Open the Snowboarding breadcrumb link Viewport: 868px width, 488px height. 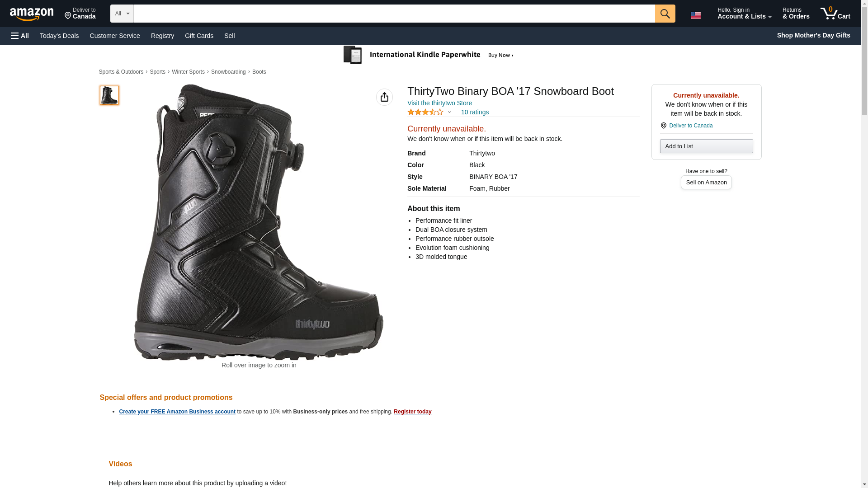228,72
